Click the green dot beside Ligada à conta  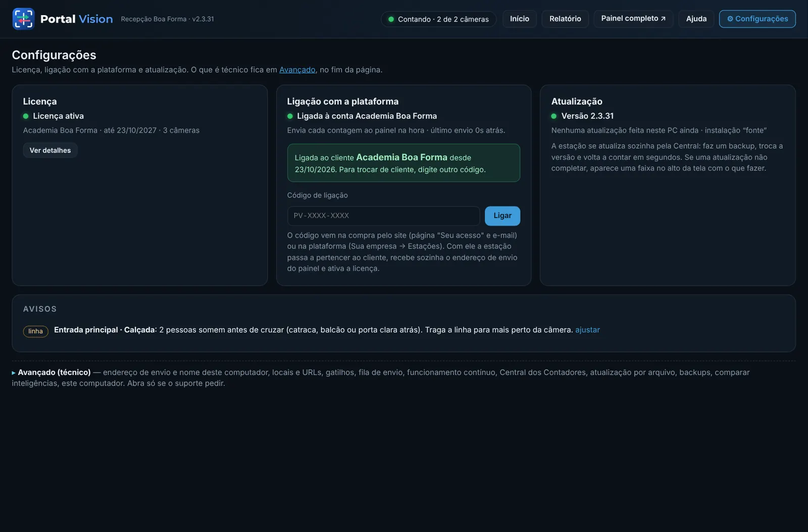pos(290,116)
